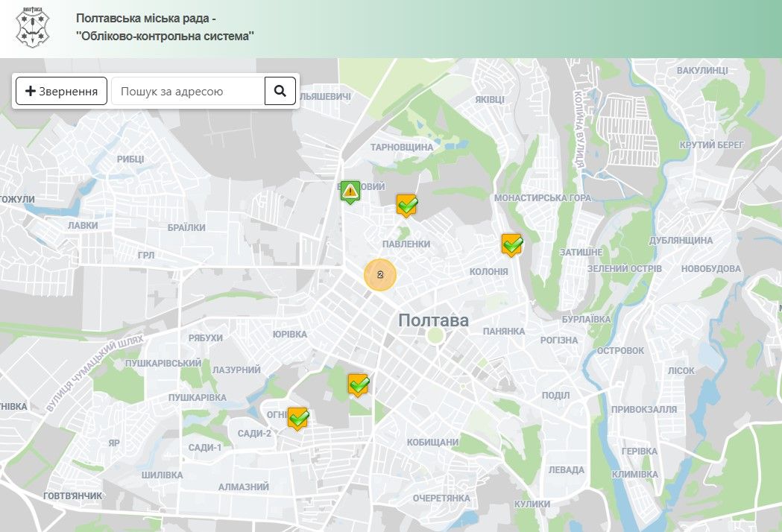Viewport: 782px width, 532px height.
Task: Click the ЯР label
Action: [x=114, y=443]
